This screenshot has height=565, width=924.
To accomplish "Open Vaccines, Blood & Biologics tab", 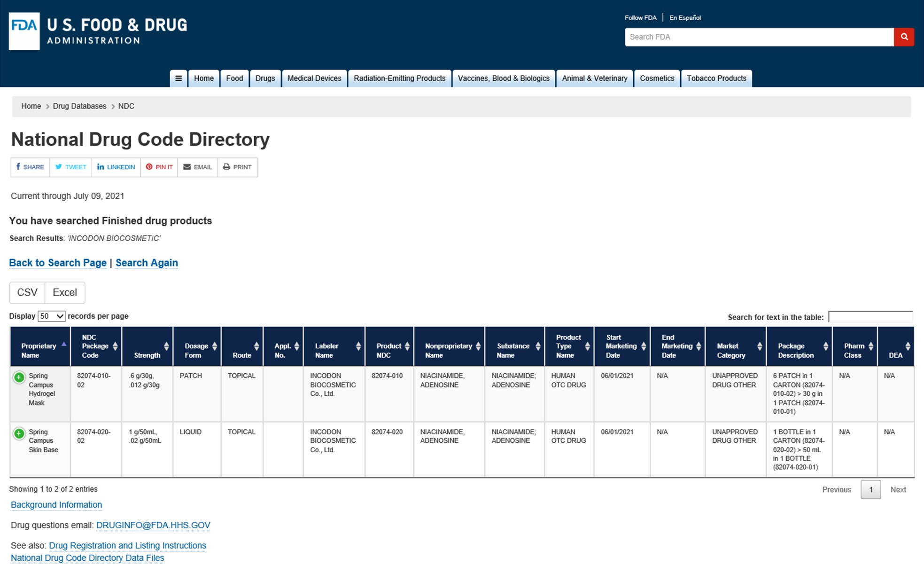I will 504,78.
